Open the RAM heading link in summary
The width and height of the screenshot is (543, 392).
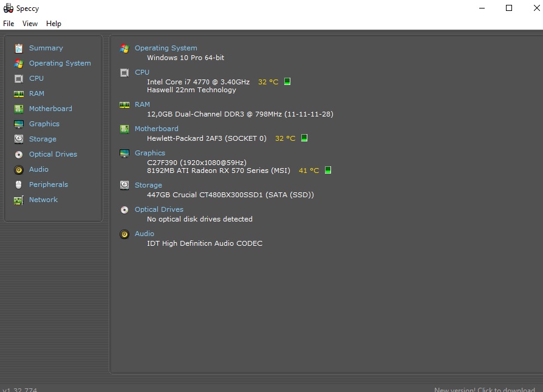tap(142, 104)
